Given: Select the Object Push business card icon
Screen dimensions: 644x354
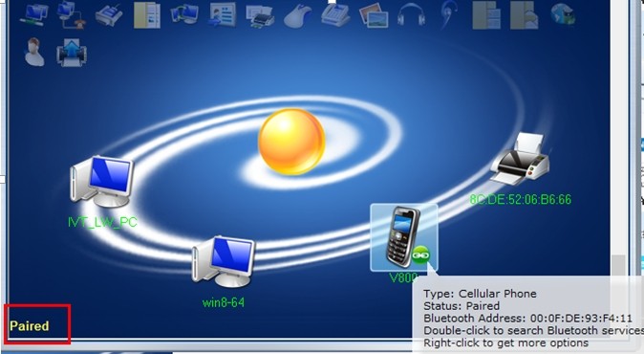Looking at the screenshot, I should (x=223, y=14).
